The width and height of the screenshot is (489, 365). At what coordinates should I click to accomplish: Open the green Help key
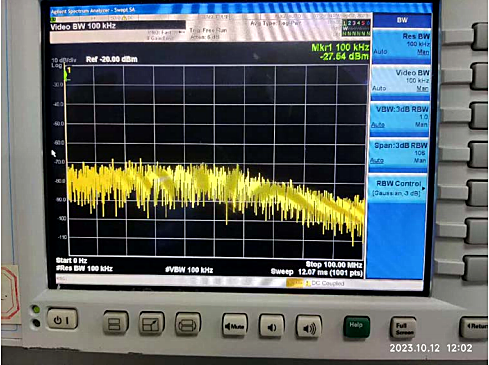pos(356,326)
